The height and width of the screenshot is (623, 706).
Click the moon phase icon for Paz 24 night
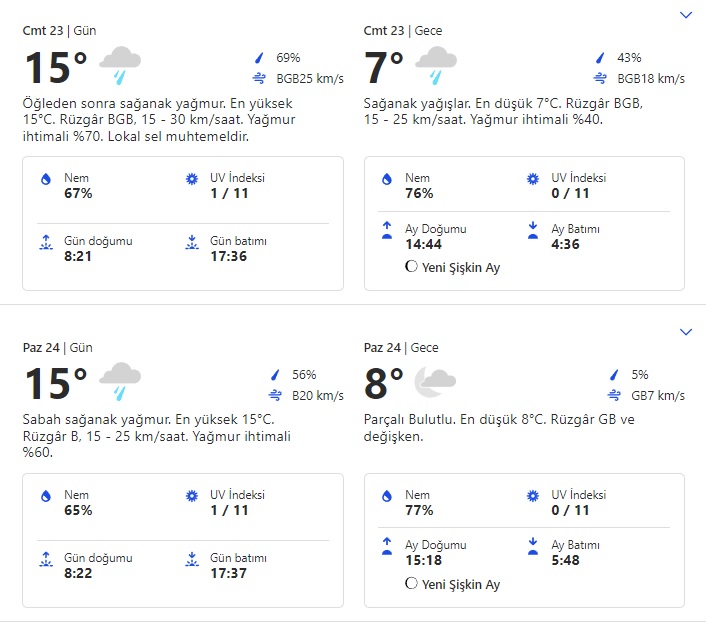[x=411, y=584]
